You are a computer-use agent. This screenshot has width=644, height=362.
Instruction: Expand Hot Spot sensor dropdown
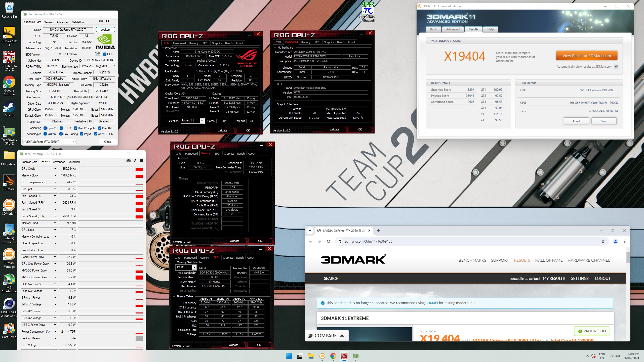point(55,189)
